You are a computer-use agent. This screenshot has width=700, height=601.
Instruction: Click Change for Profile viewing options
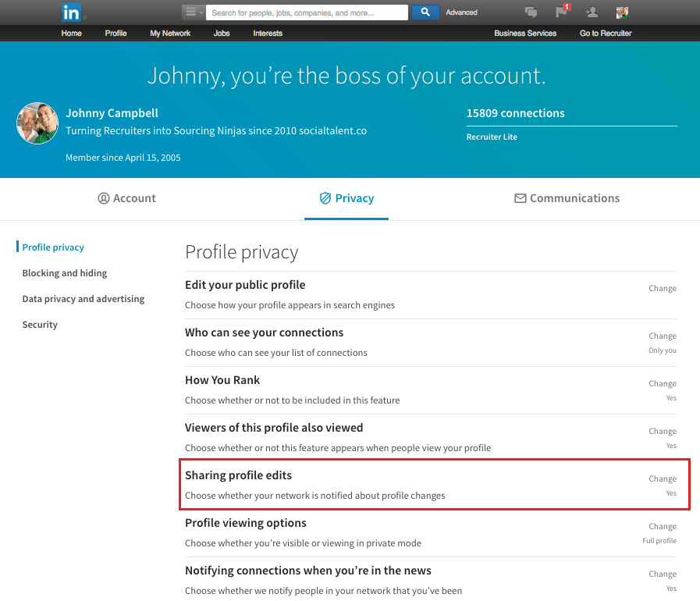coord(663,526)
